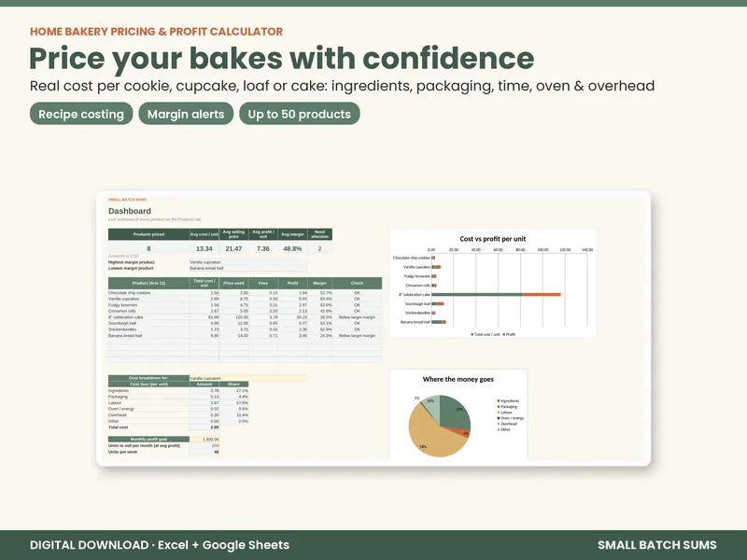
Task: Click the Units per week value 48
Action: pyautogui.click(x=204, y=452)
